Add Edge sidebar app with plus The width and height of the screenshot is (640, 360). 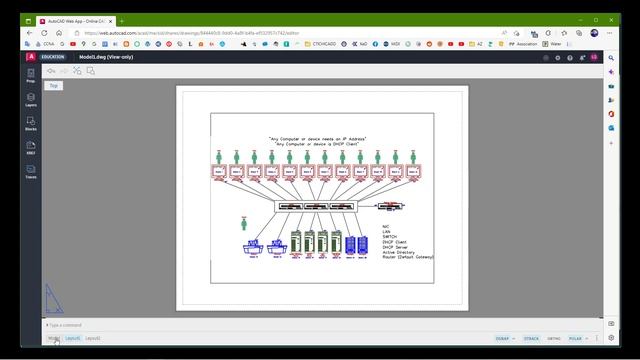[611, 143]
